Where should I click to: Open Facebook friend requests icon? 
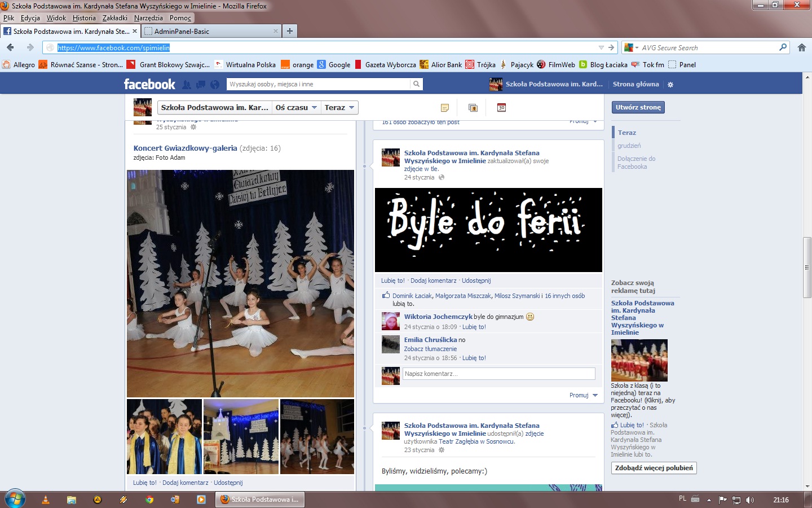click(x=187, y=85)
